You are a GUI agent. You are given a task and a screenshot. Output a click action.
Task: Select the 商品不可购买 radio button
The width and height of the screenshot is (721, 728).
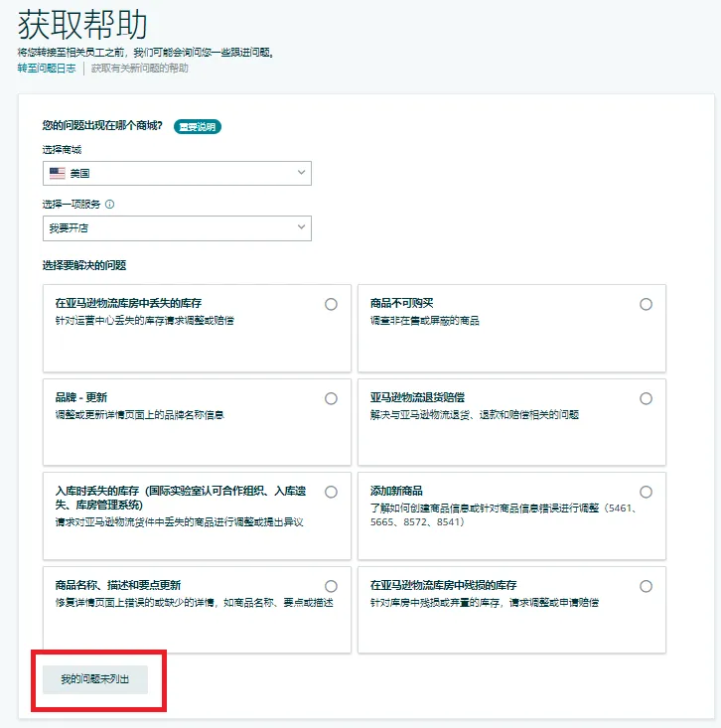point(646,305)
